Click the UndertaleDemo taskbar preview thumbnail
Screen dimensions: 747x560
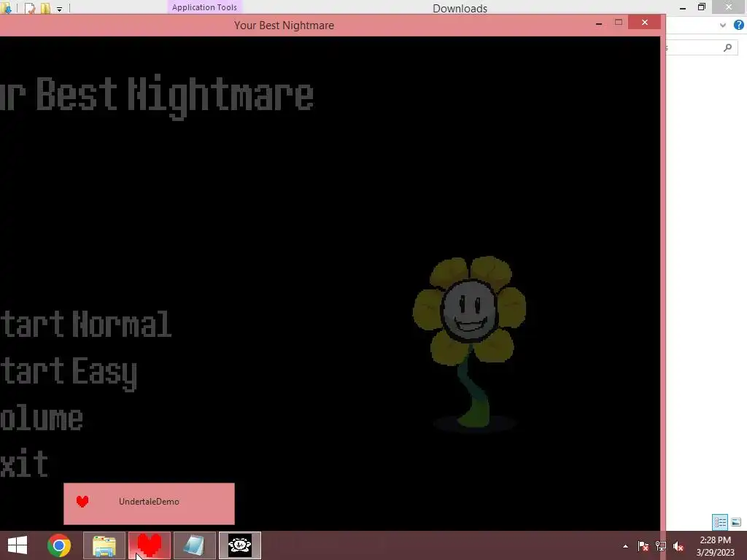(149, 504)
